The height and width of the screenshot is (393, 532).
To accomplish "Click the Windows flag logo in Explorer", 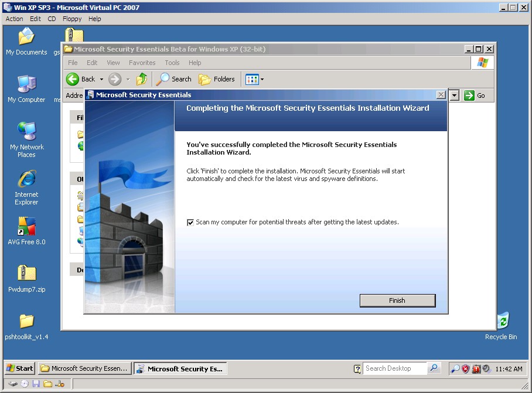I will (x=482, y=63).
